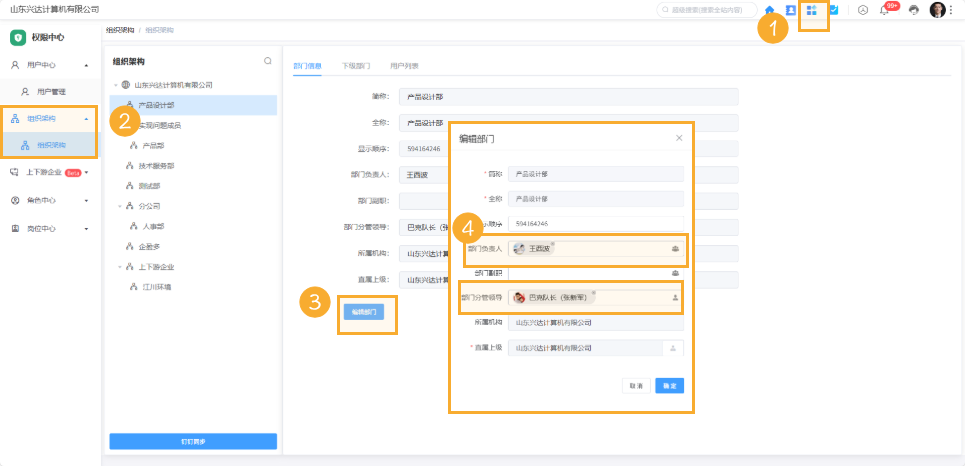Click person picker icon in 部门分管领导 field

point(675,297)
